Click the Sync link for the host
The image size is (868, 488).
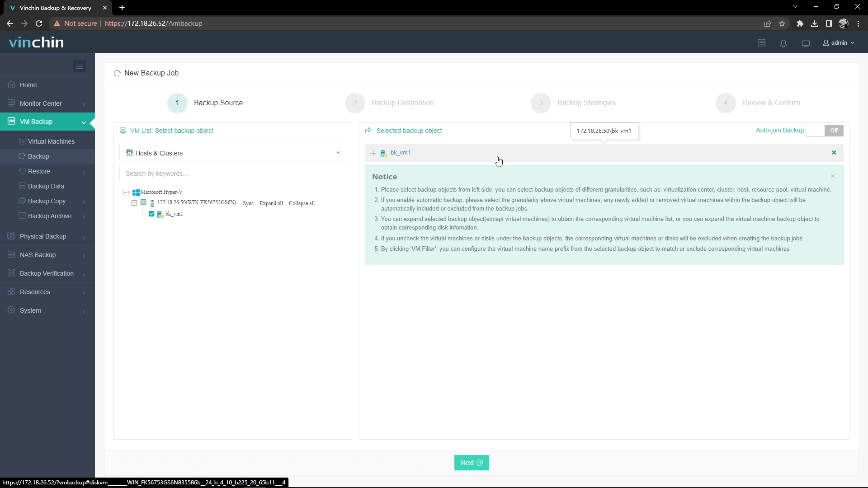pos(249,203)
